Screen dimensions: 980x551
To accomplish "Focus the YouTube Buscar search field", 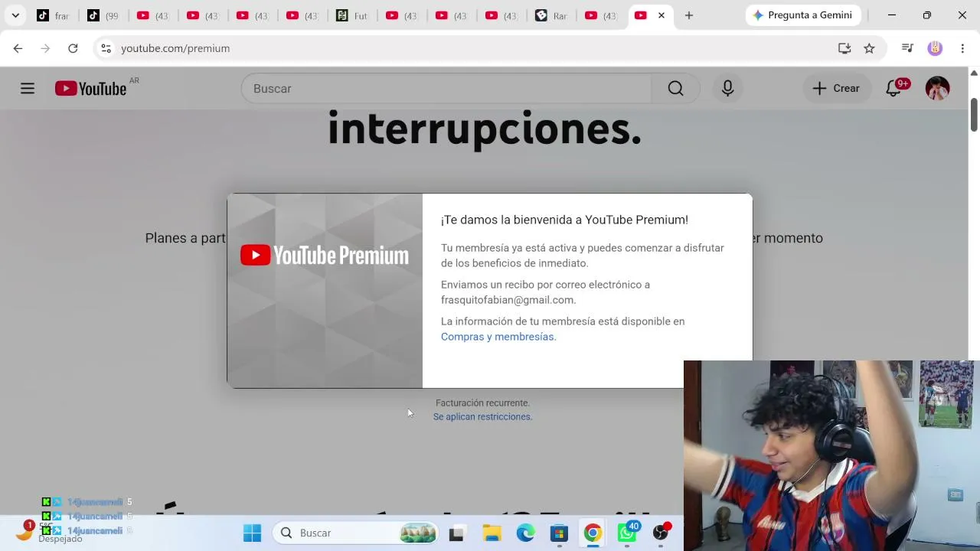I will click(446, 89).
